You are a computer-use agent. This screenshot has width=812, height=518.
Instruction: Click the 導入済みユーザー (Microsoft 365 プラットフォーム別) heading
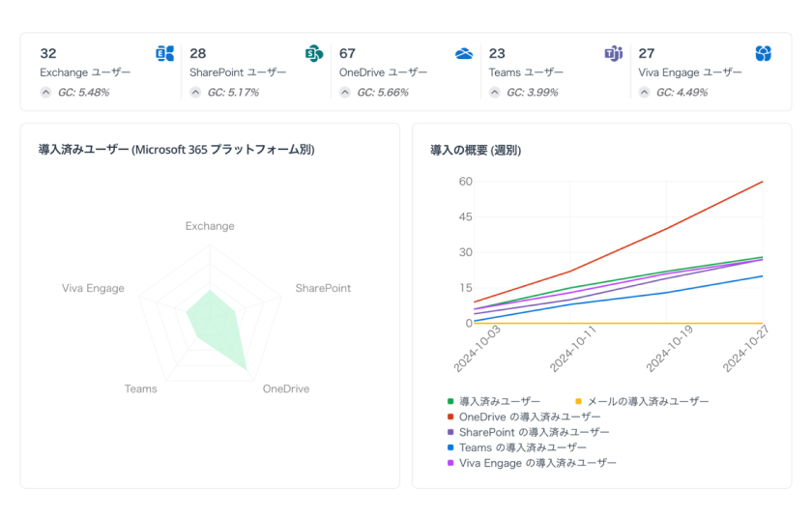pos(177,150)
